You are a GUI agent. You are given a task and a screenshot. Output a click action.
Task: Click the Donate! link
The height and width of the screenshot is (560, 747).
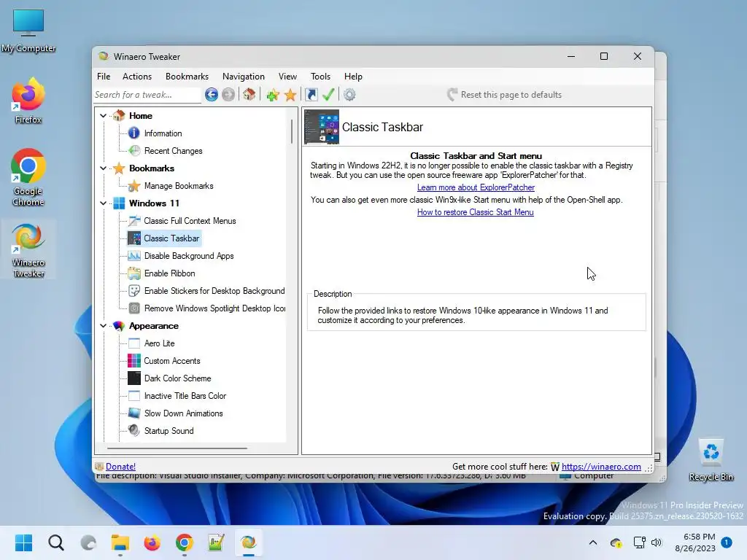point(120,467)
